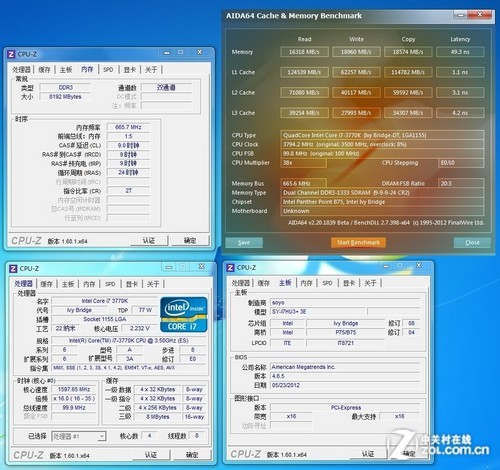500x470 pixels.
Task: Select 内存 tab in the memory window
Action: coord(87,69)
